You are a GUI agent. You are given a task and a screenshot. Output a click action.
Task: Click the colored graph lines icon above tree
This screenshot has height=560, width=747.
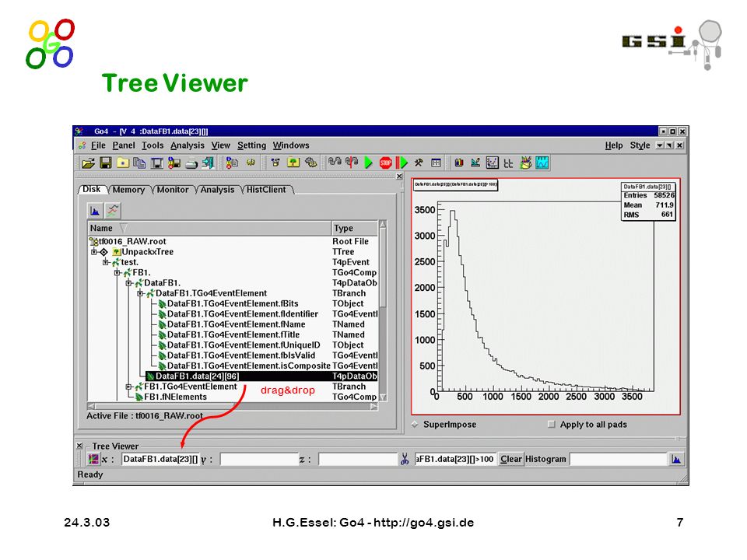click(x=112, y=211)
